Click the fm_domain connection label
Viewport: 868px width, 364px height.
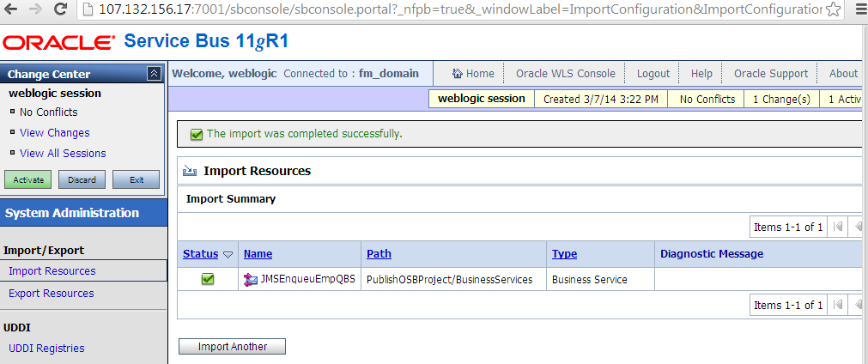389,74
